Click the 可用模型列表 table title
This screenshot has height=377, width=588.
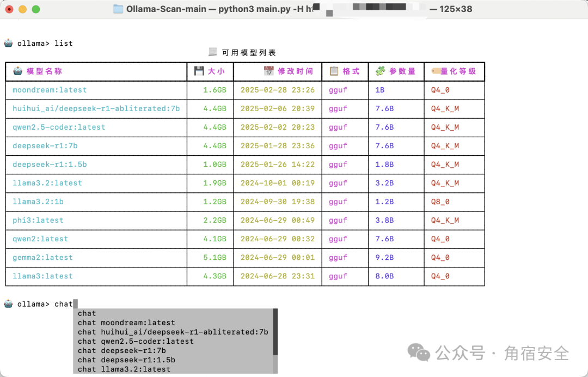(x=249, y=52)
